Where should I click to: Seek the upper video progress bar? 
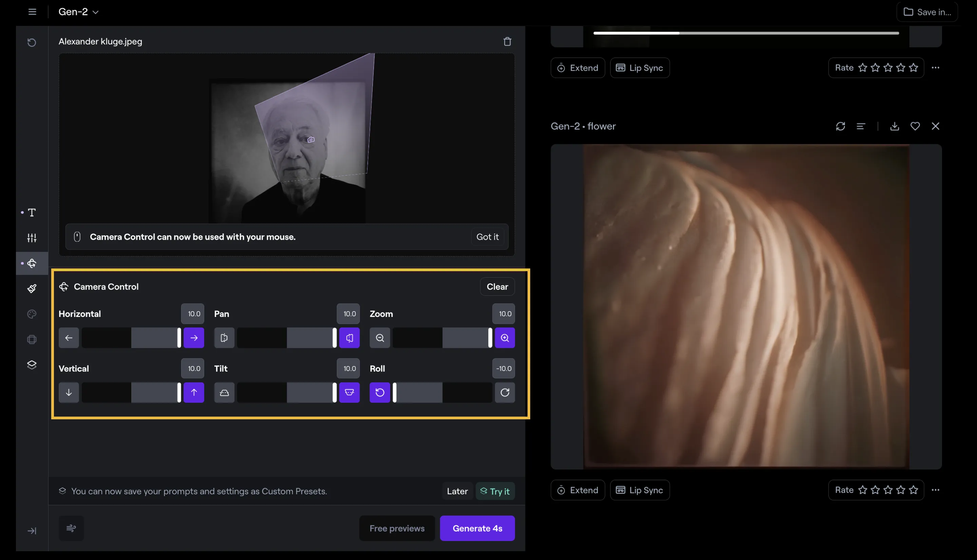click(x=746, y=33)
